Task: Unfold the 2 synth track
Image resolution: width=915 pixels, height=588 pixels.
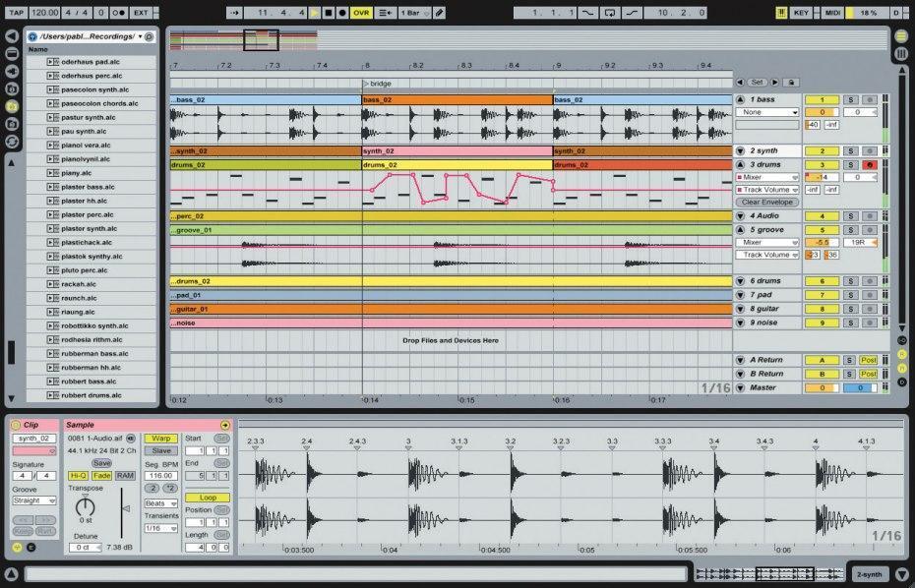Action: coord(741,151)
